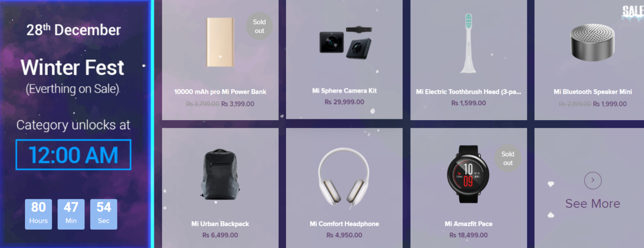Viewport: 644px width, 248px height.
Task: Click the 10000 mAh pro Mi Power Bank title
Action: tap(220, 92)
